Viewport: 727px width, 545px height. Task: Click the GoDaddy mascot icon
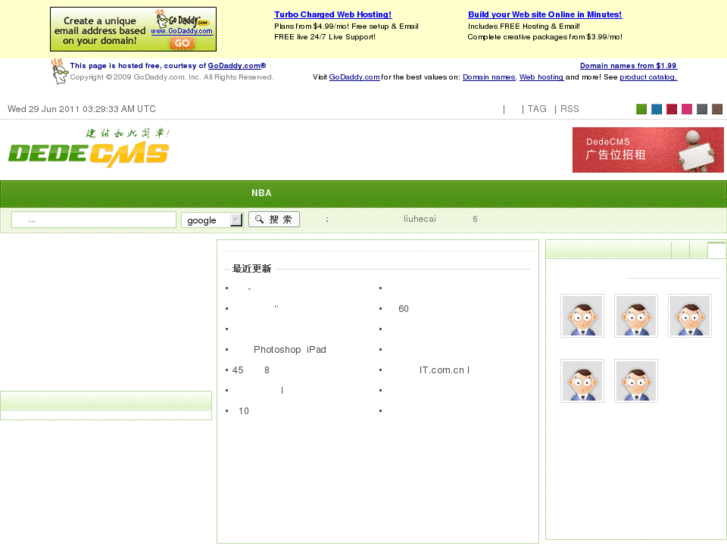(x=59, y=72)
